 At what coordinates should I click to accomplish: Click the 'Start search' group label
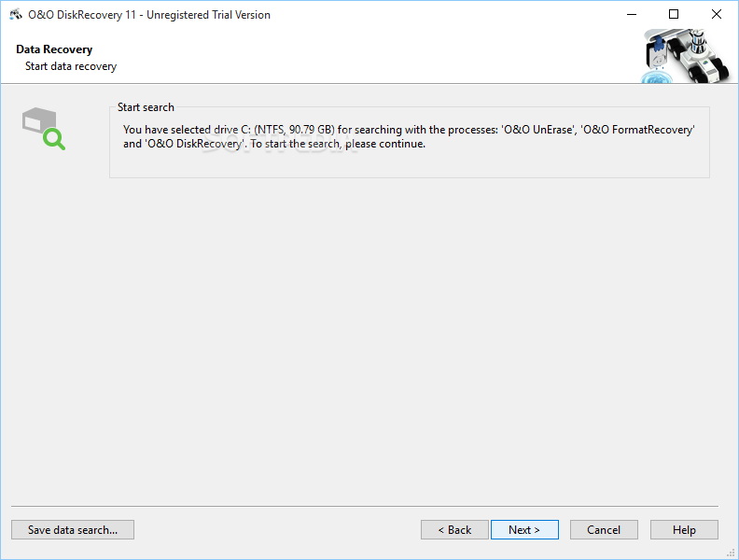(x=146, y=107)
